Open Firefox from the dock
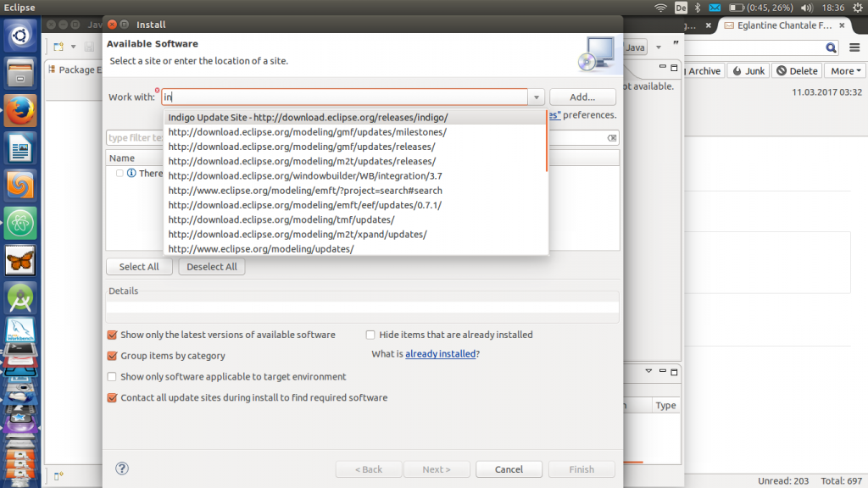868x488 pixels. (x=20, y=111)
